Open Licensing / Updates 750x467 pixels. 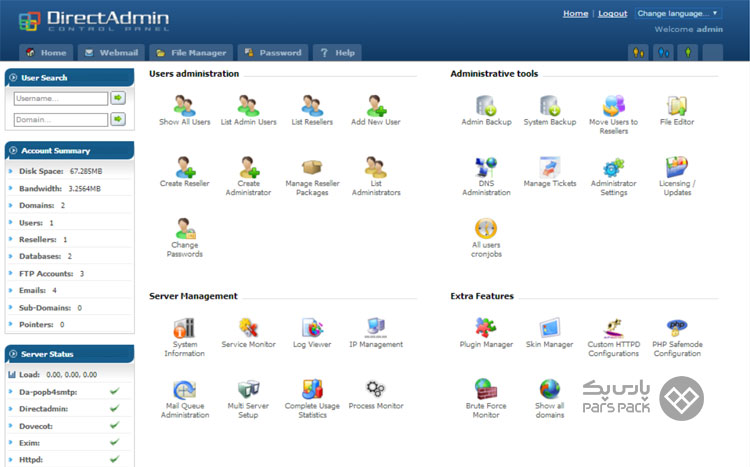677,176
